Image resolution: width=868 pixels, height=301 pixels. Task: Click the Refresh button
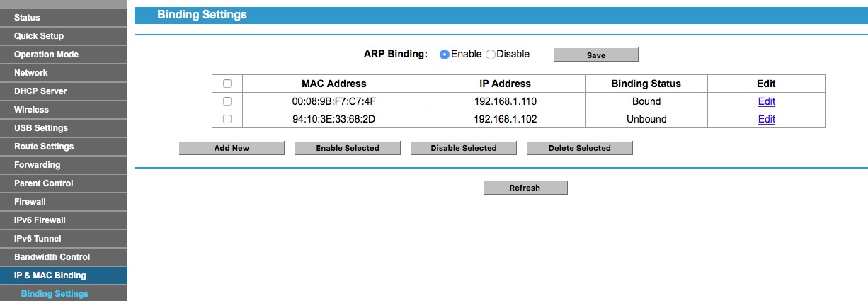[x=525, y=188]
